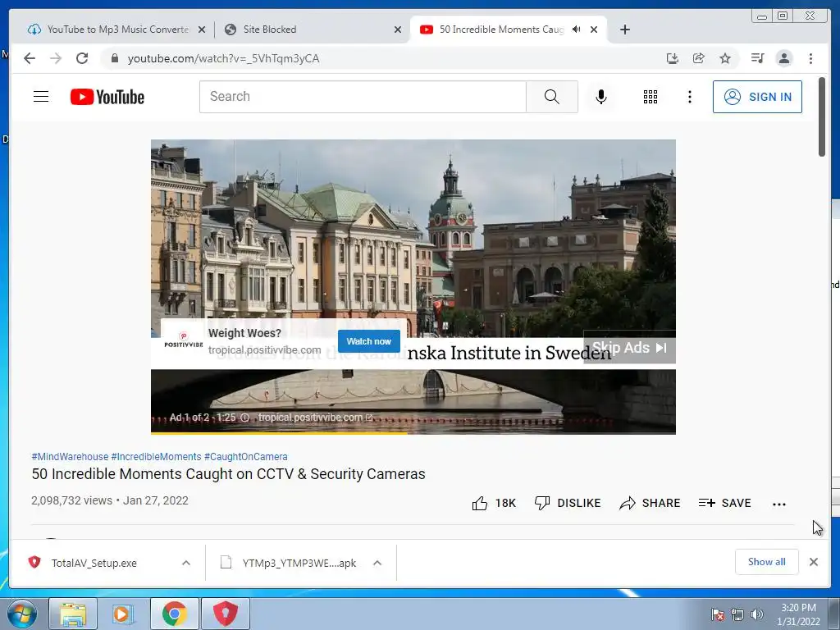Open the Windows Start menu
The height and width of the screenshot is (630, 840).
pyautogui.click(x=22, y=614)
